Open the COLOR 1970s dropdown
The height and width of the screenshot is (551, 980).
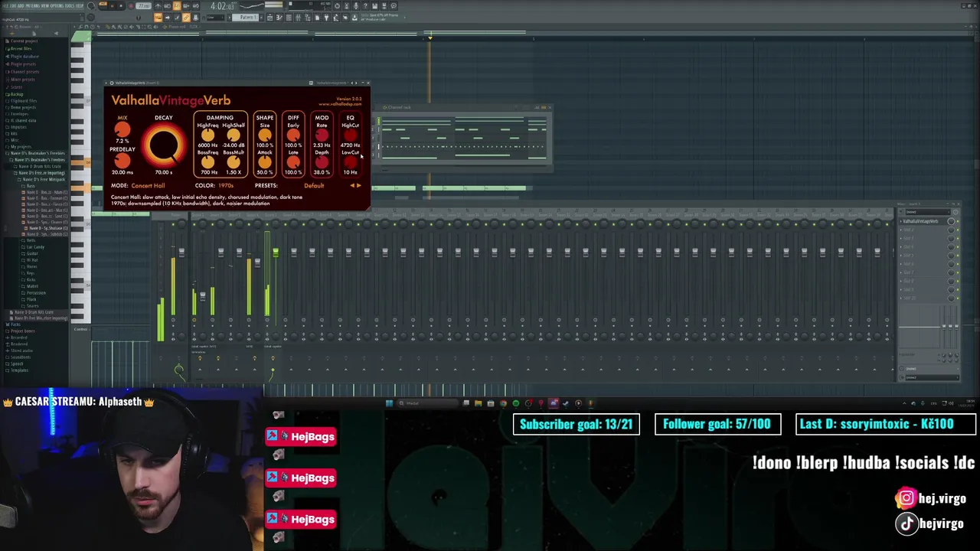pos(226,185)
